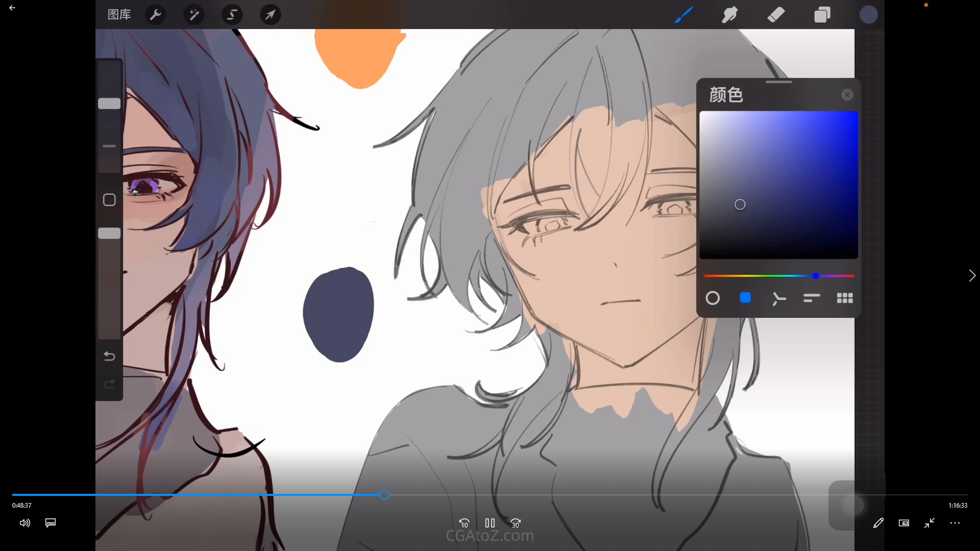
Task: Select the Brush tool
Action: [x=683, y=15]
